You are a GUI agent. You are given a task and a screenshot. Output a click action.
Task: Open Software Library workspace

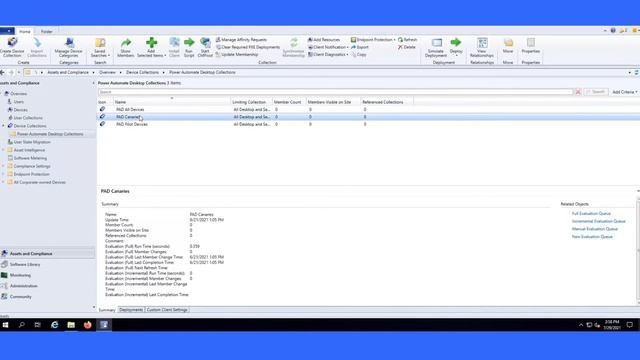pos(25,264)
